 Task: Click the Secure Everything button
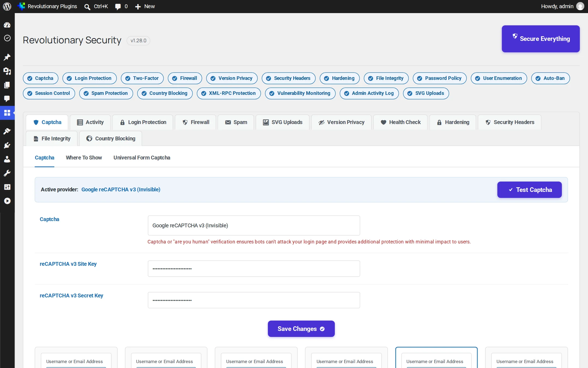[541, 39]
